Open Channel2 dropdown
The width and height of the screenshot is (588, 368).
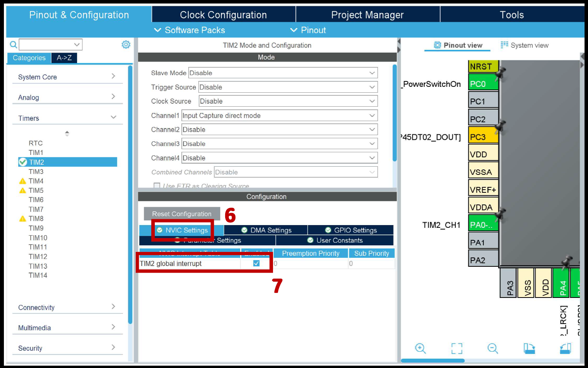click(x=279, y=130)
